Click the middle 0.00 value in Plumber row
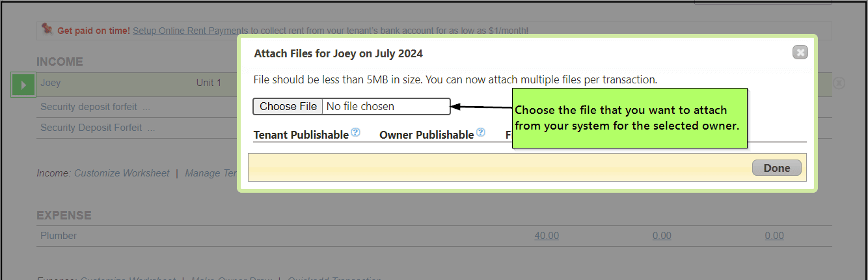The image size is (868, 280). (661, 236)
